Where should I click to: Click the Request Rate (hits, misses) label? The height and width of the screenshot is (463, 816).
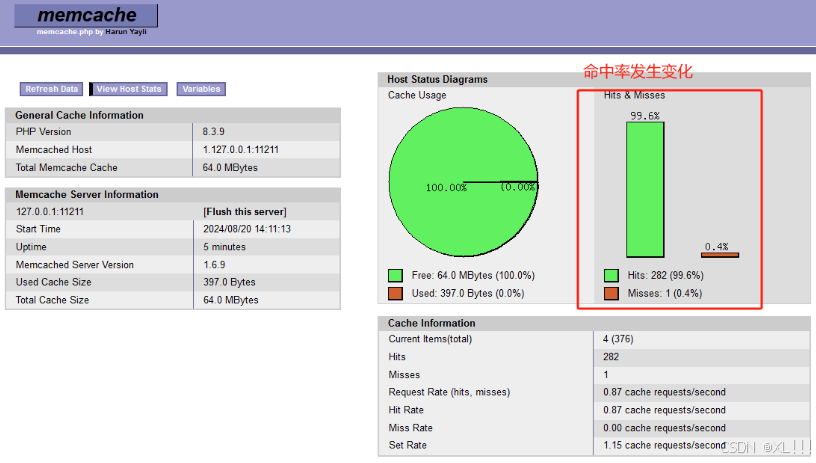point(449,392)
